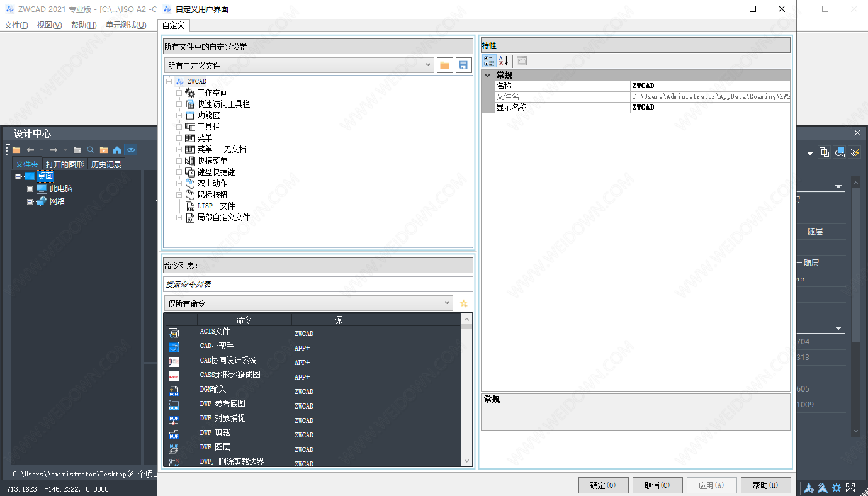
Task: Select the 鼠标按钮 tree item
Action: pos(212,195)
